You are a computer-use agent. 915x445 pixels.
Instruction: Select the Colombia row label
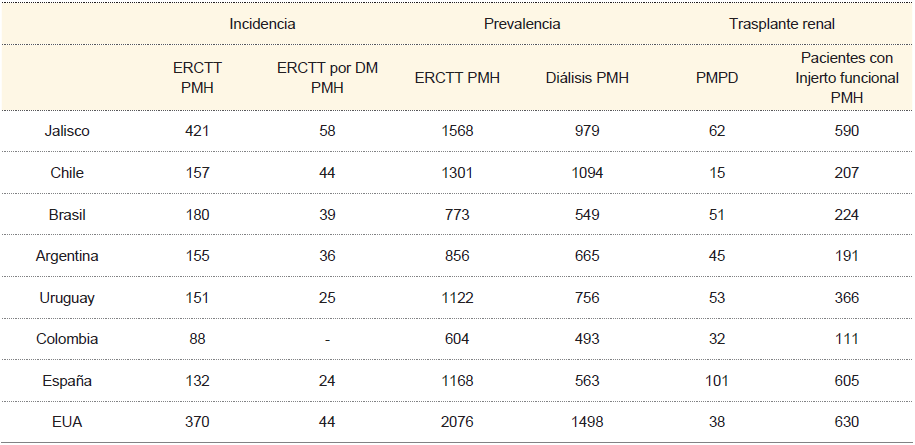[x=67, y=339]
